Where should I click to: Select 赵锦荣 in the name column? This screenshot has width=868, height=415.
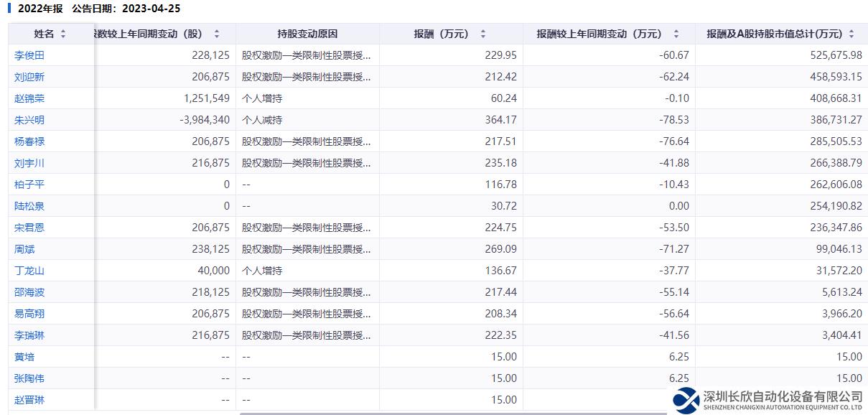click(x=29, y=98)
